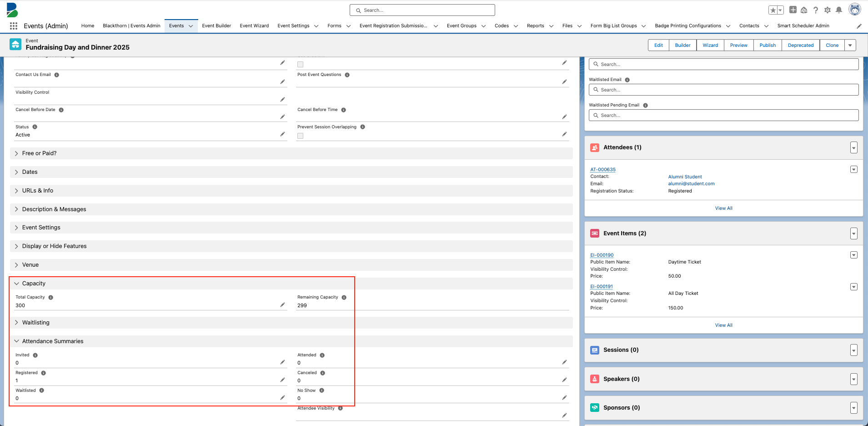The image size is (868, 426).
Task: Go to the Home tab
Action: click(88, 26)
